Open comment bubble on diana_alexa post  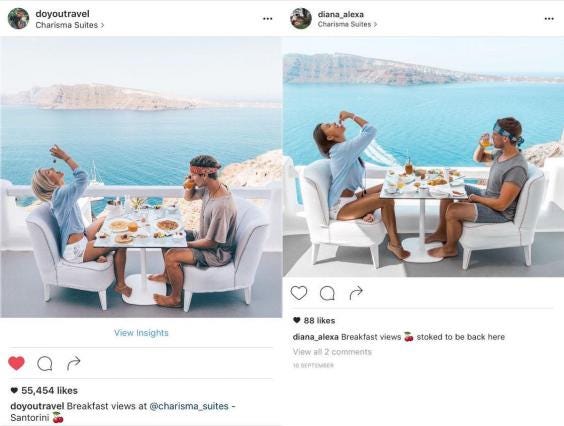[x=327, y=293]
